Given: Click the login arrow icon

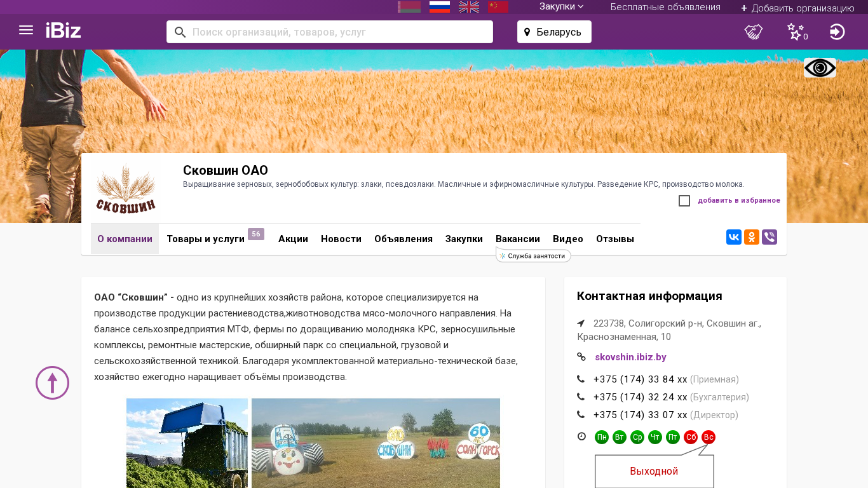Looking at the screenshot, I should tap(837, 32).
